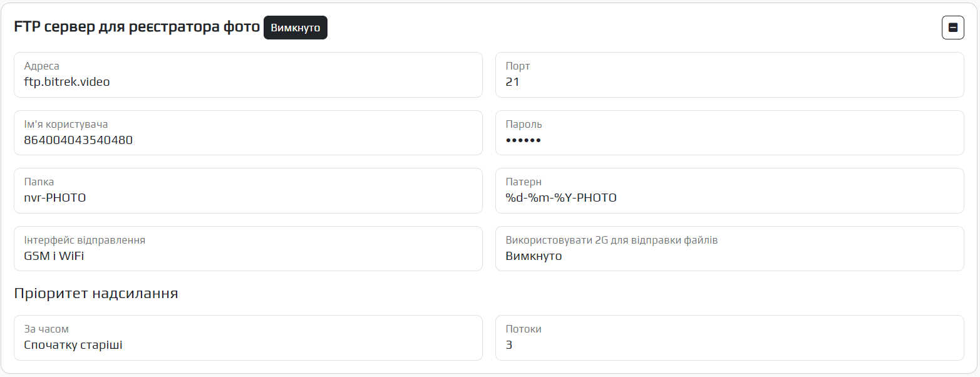
Task: Click the masked Пароль dots
Action: 523,140
